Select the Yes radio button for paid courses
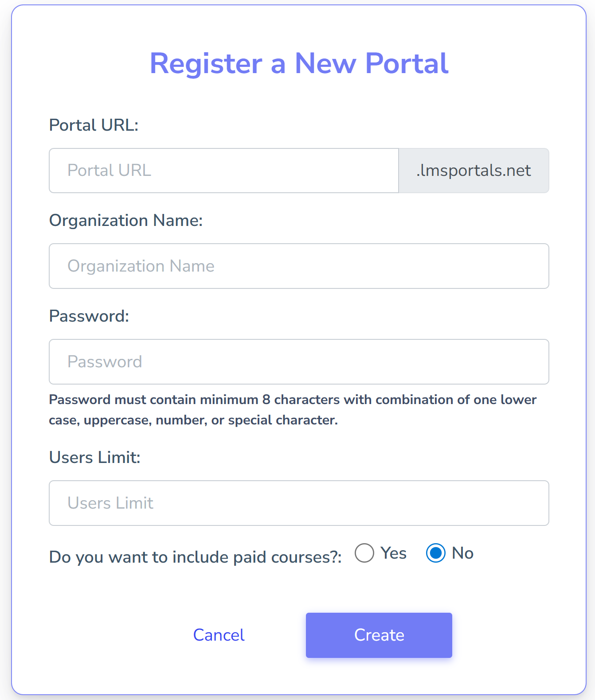Viewport: 595px width, 700px height. pyautogui.click(x=364, y=553)
